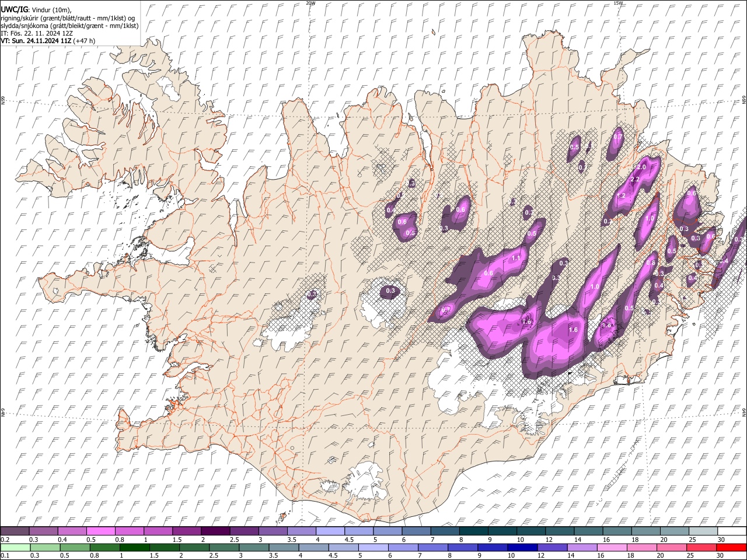Click the "15W" longitude label

click(x=617, y=3)
